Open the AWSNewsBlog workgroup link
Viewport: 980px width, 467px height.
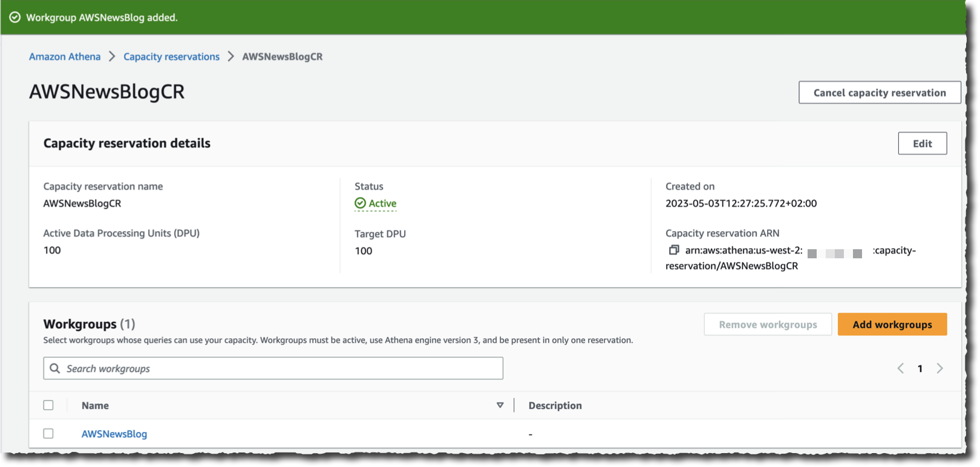[x=114, y=434]
